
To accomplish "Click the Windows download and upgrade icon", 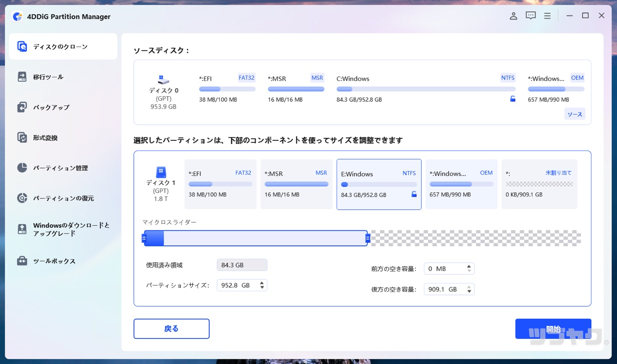I will tap(22, 229).
